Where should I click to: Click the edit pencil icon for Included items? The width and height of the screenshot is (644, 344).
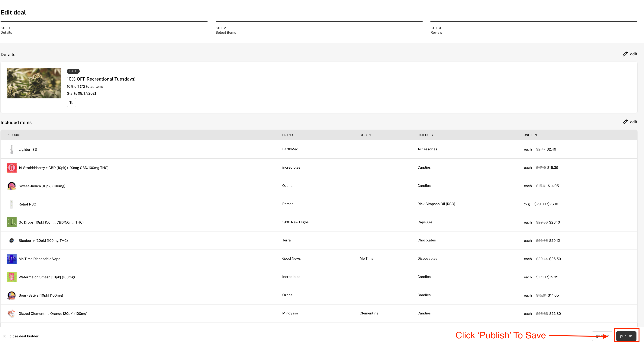pyautogui.click(x=625, y=122)
